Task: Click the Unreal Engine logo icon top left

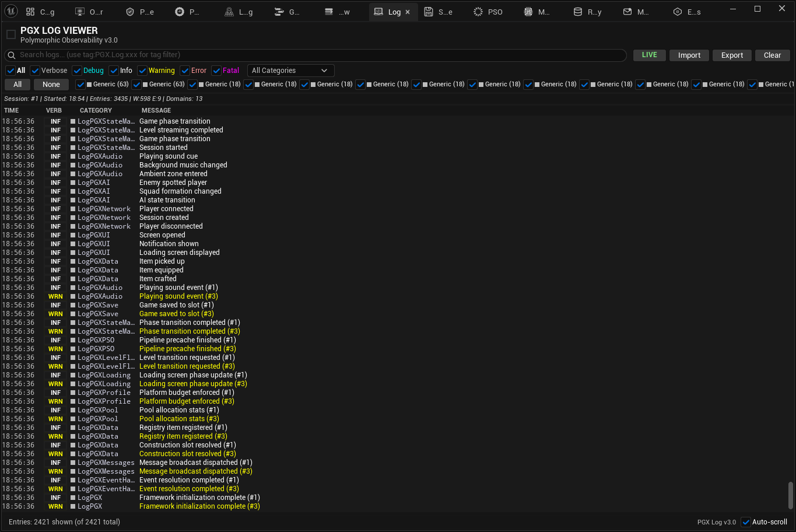Action: tap(10, 10)
